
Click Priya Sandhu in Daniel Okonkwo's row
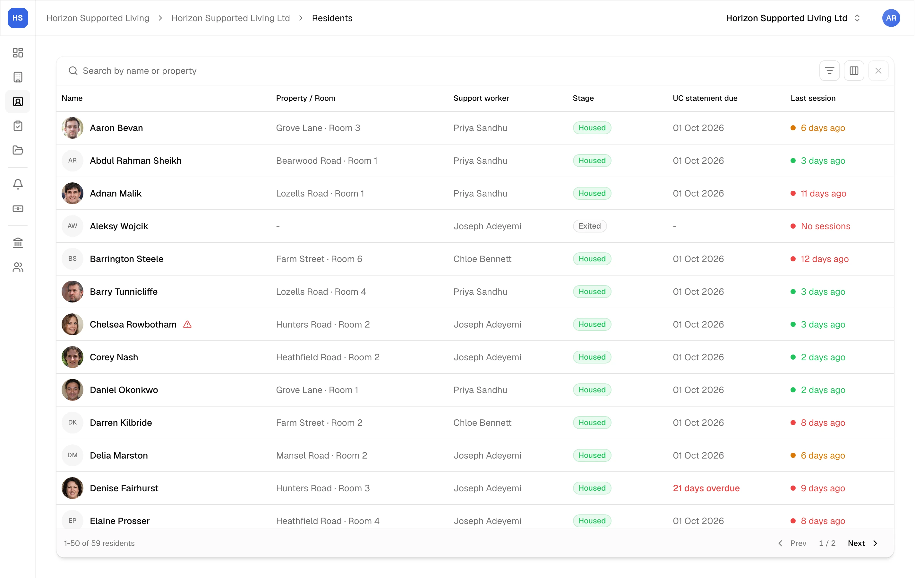[480, 390]
